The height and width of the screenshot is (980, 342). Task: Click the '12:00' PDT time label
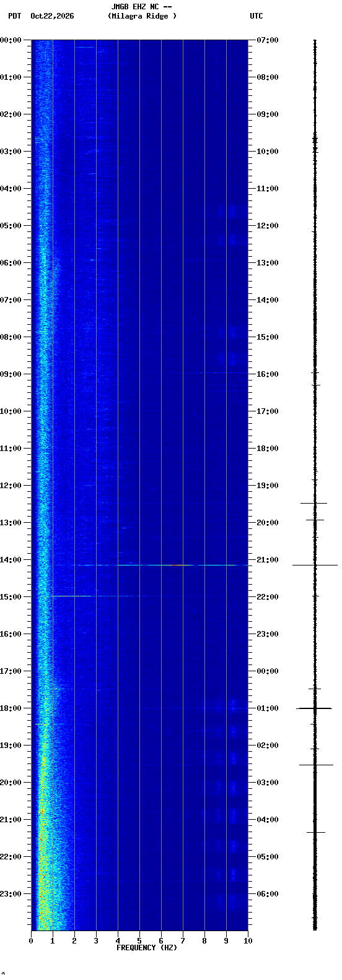pos(11,486)
